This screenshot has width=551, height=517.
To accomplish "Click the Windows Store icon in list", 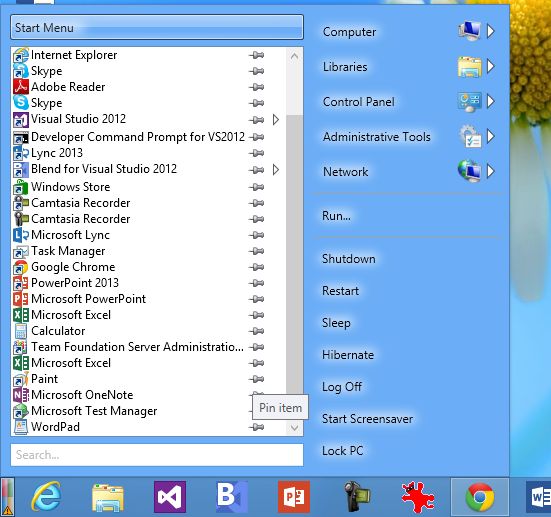I will tap(21, 187).
